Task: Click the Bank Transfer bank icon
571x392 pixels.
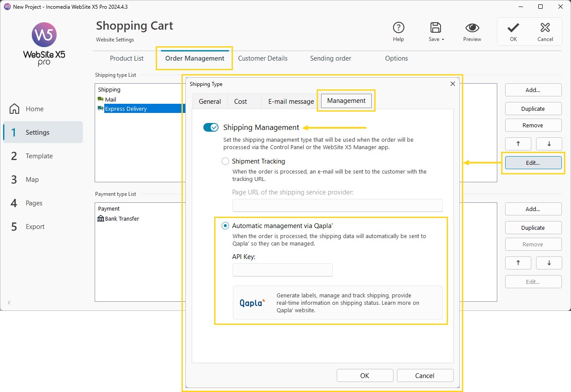Action: point(101,218)
